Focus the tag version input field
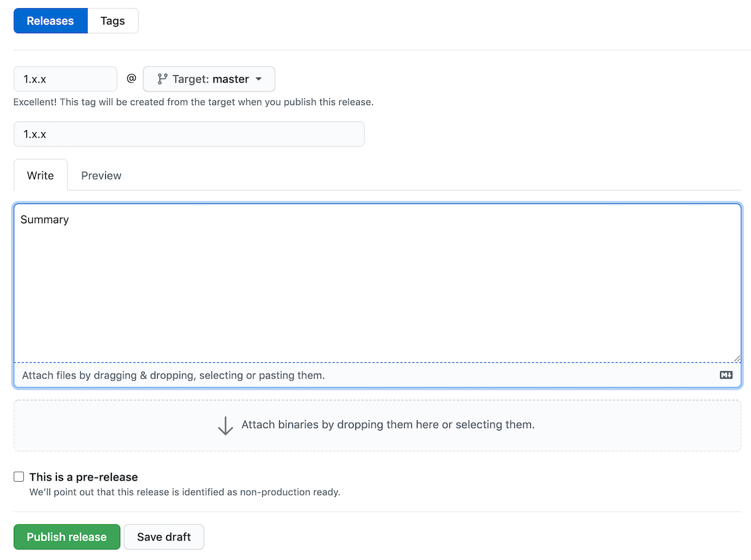 65,79
